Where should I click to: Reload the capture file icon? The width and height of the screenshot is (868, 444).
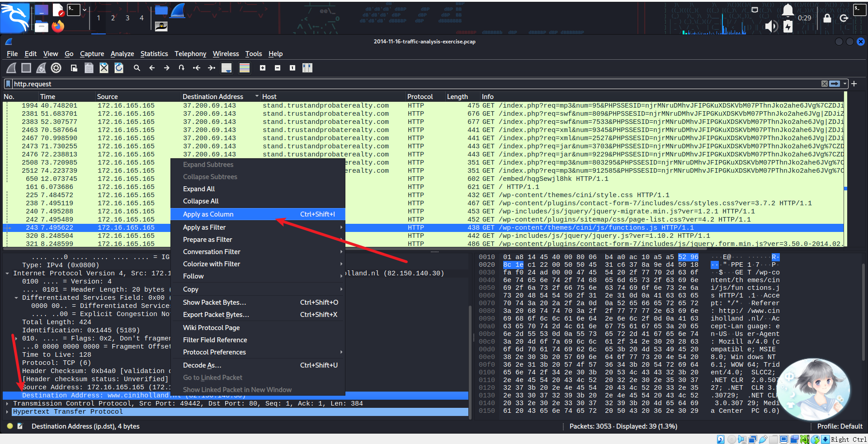click(119, 68)
